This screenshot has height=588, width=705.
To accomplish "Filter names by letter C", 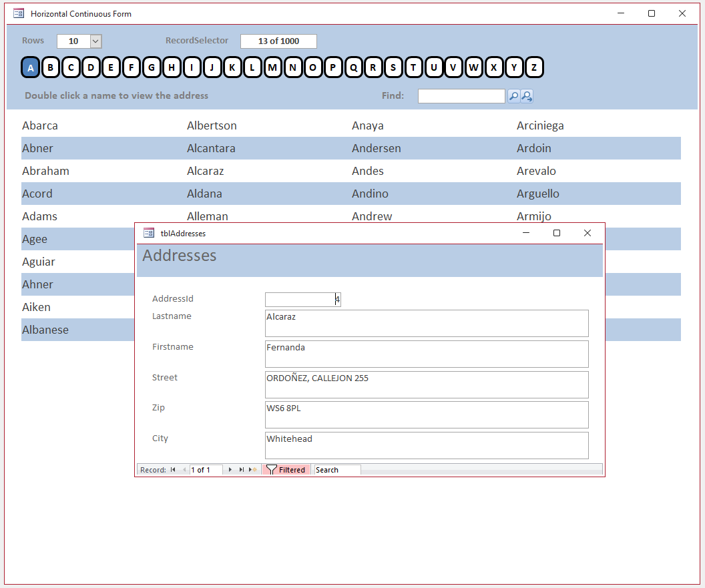I will [71, 67].
